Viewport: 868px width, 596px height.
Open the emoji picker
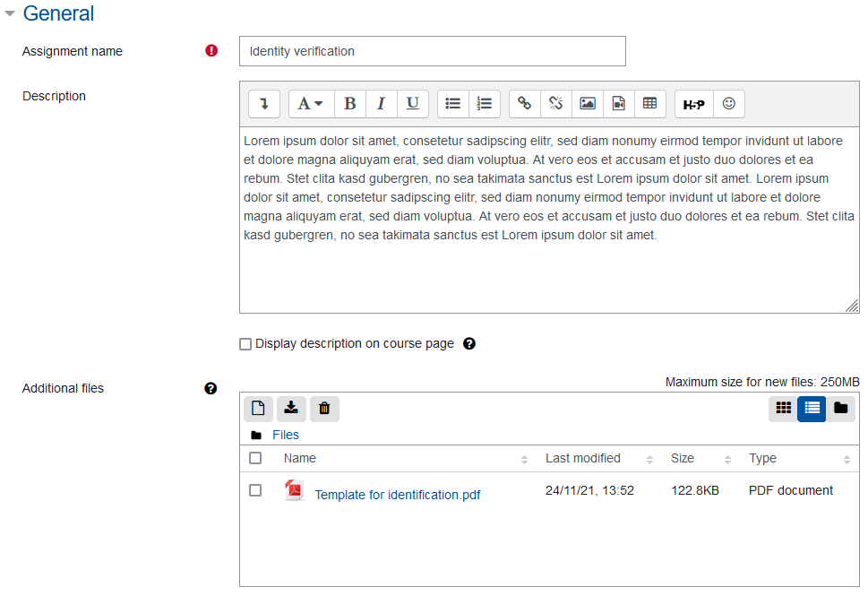point(728,103)
